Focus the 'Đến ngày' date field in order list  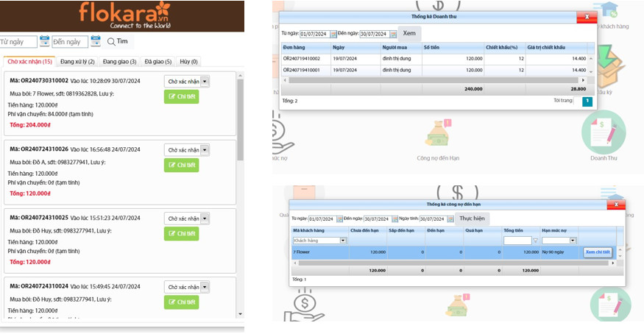70,42
